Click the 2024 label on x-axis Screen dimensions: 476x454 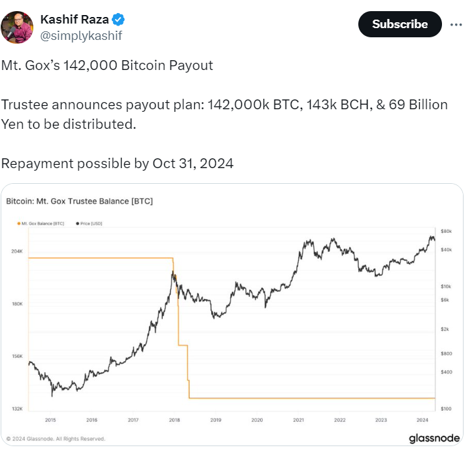(x=422, y=420)
